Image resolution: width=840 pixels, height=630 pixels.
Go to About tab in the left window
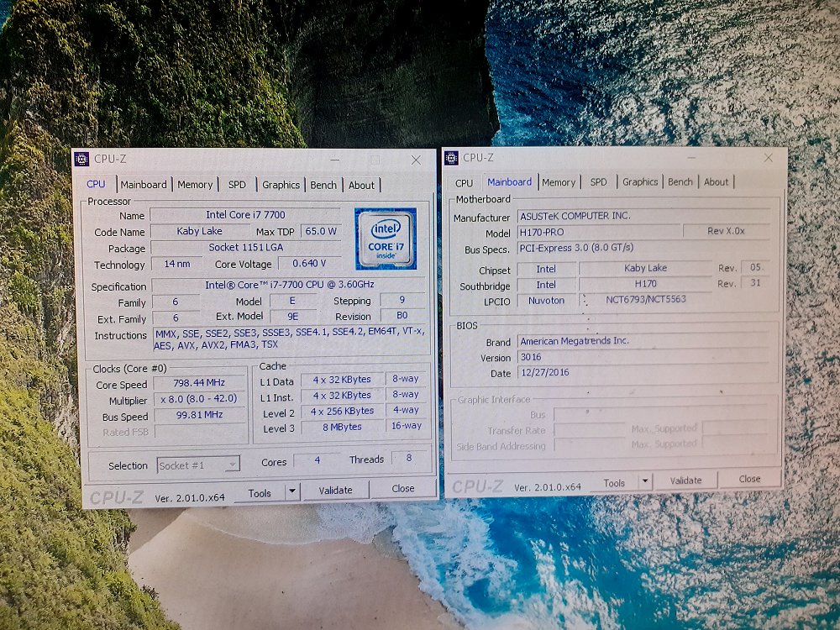click(361, 185)
